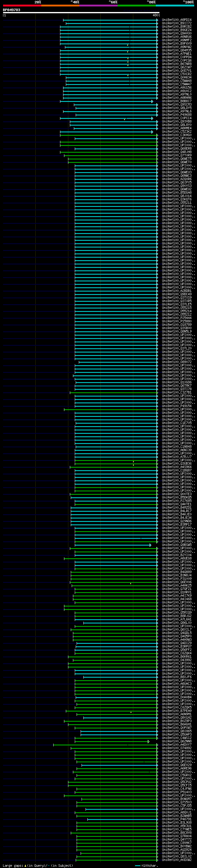The image size is (197, 868).
Task: Select the UniRef100_A8Q0J1 label
Action: click(177, 812)
